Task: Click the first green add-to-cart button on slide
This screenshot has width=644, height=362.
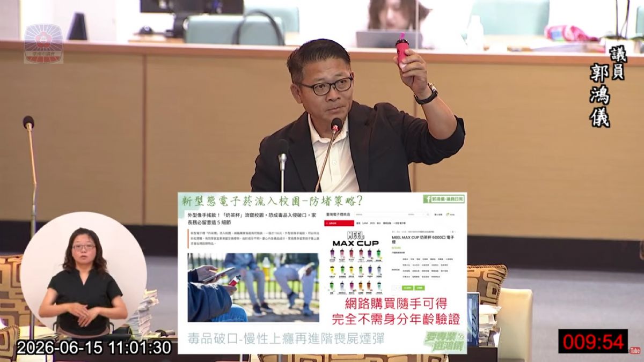Action: coord(407,288)
